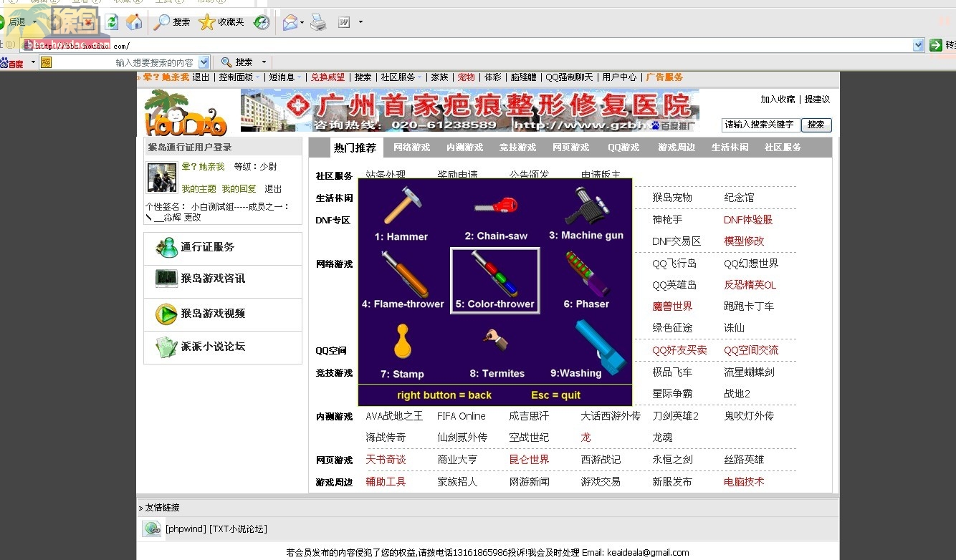956x560 pixels.
Task: Switch to the 游戏周边 tab
Action: pyautogui.click(x=677, y=148)
